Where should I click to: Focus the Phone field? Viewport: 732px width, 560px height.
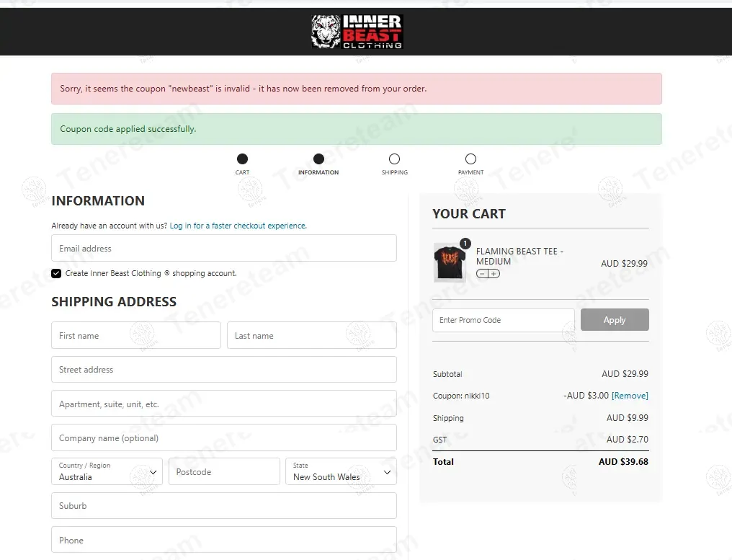point(224,540)
